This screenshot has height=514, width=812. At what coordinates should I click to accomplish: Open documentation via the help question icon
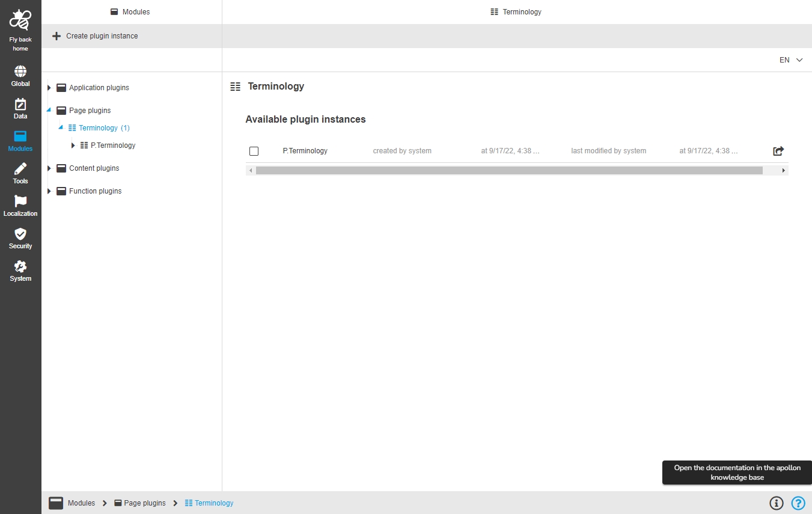point(798,503)
